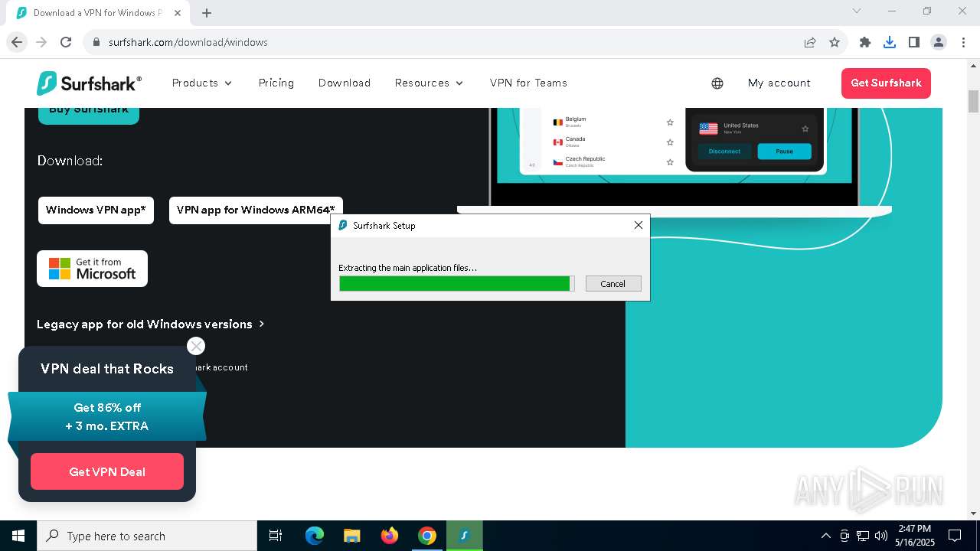Open the notification center icon

click(x=955, y=536)
